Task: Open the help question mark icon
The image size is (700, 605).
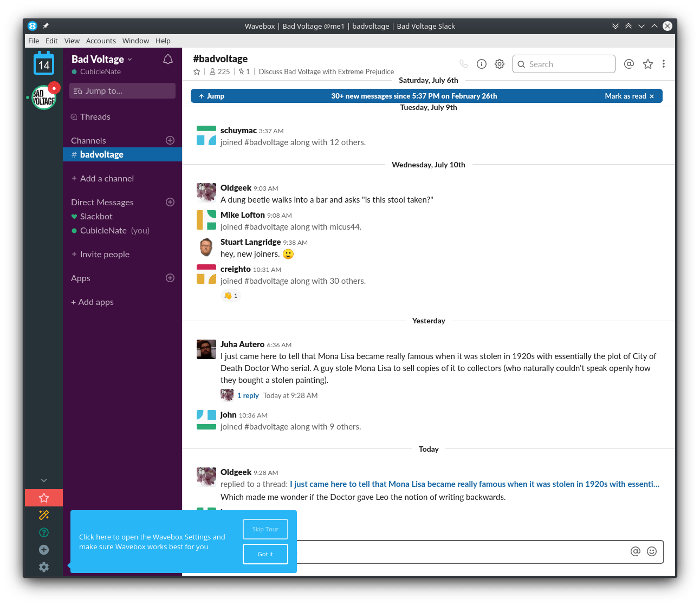Action: point(44,532)
